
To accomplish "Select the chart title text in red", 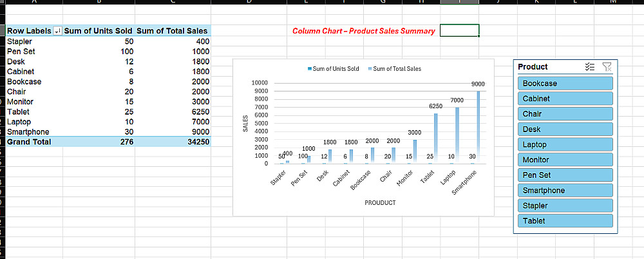I will (x=363, y=31).
